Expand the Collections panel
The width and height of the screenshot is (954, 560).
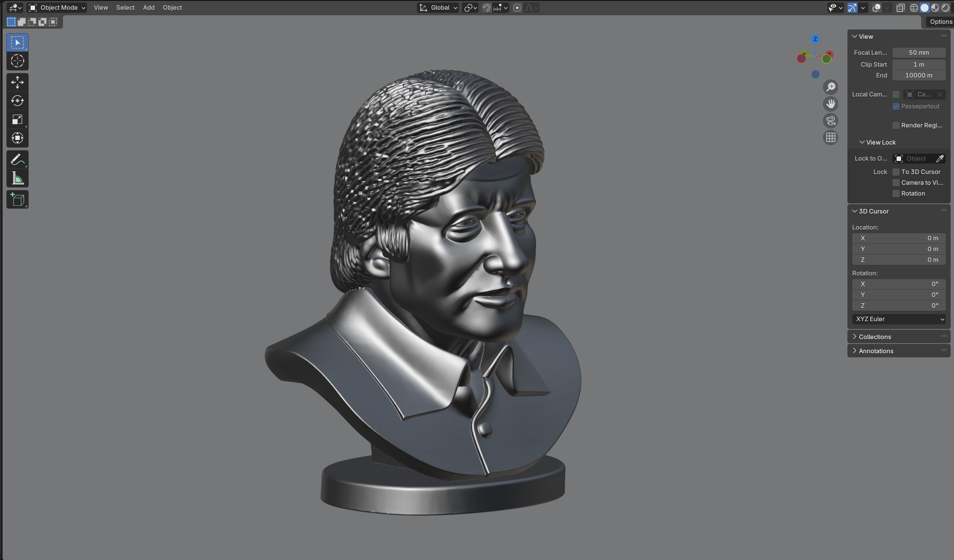[875, 337]
